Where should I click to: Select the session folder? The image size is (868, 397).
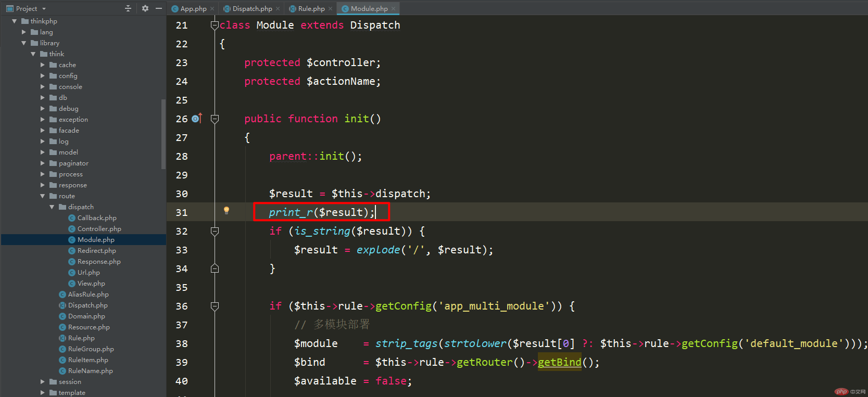70,382
